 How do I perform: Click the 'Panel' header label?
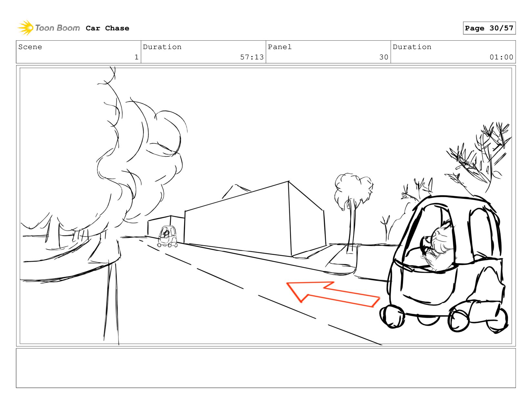[x=280, y=47]
